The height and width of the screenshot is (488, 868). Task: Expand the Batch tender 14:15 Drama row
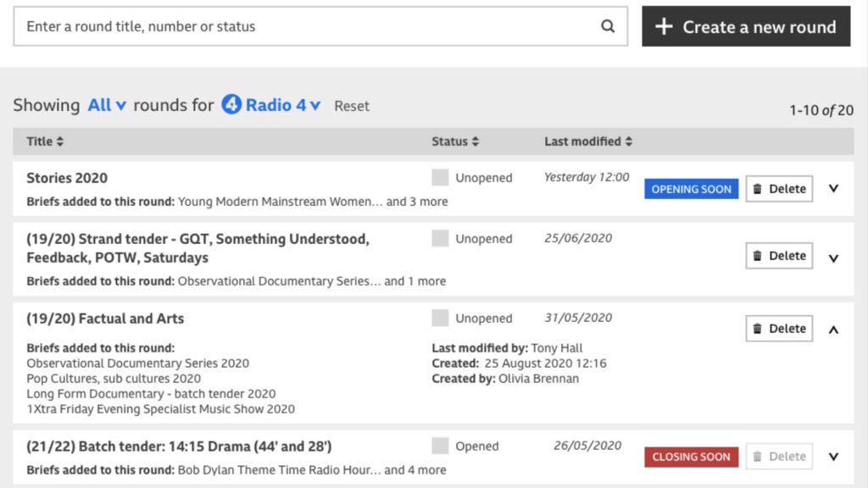pyautogui.click(x=833, y=457)
